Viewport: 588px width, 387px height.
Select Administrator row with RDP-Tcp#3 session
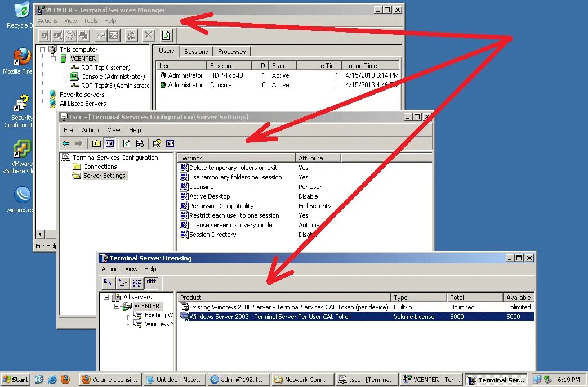[278, 75]
